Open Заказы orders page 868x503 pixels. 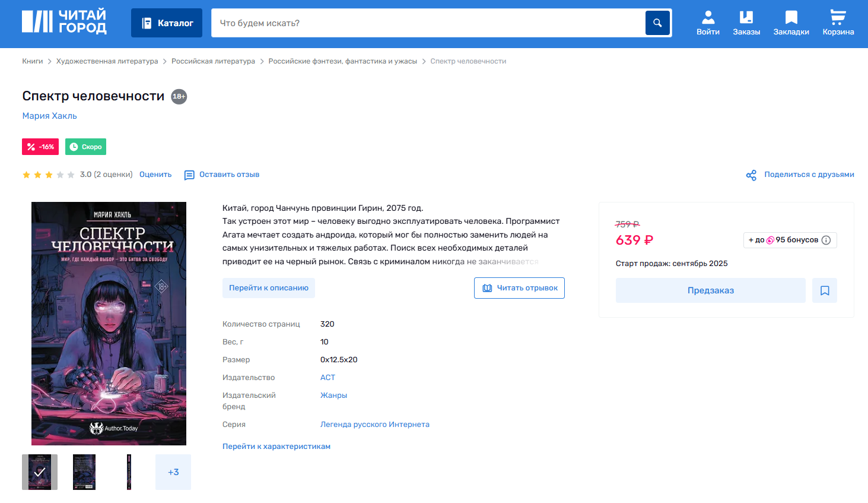746,23
